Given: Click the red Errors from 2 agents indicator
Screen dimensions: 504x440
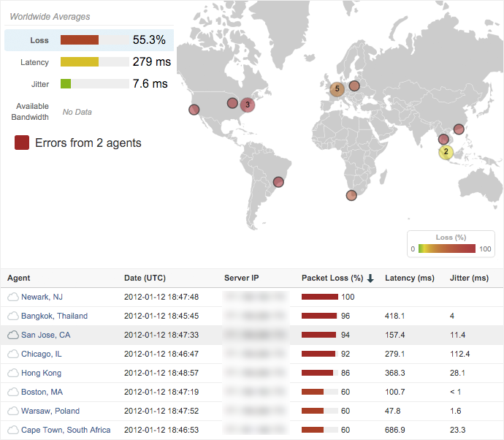Looking at the screenshot, I should coord(22,143).
